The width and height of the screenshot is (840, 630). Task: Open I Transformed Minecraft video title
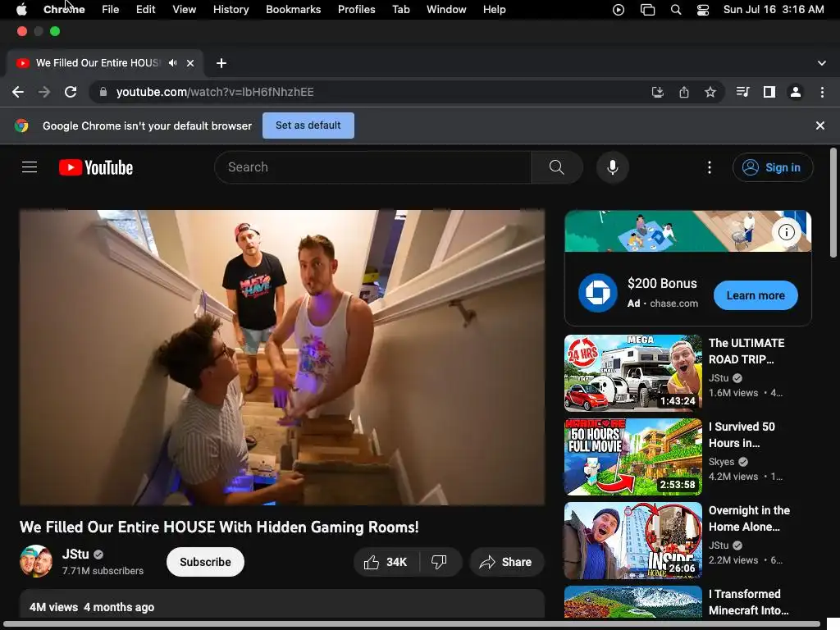tap(748, 602)
